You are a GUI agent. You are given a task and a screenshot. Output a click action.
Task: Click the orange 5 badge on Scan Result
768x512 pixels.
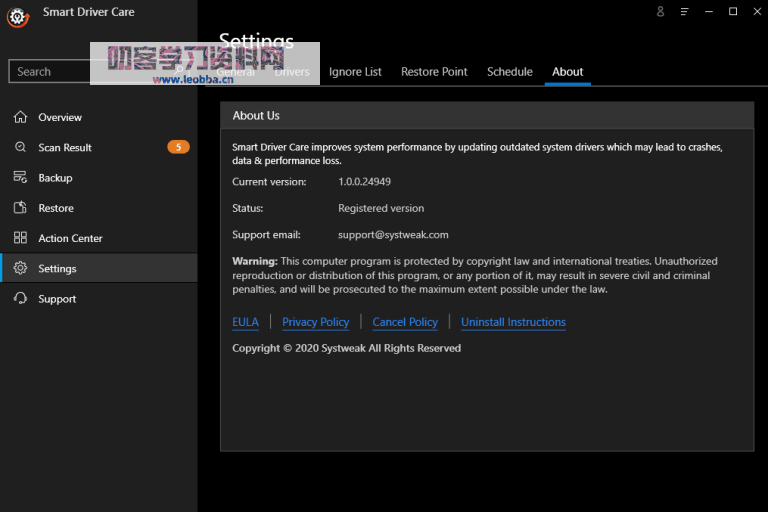(x=178, y=147)
